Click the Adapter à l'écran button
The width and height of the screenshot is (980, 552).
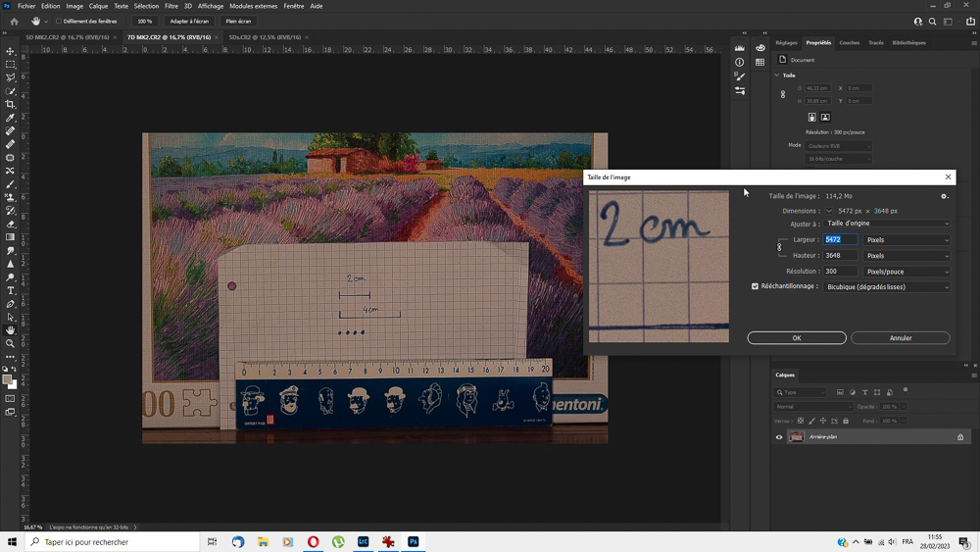pyautogui.click(x=189, y=22)
